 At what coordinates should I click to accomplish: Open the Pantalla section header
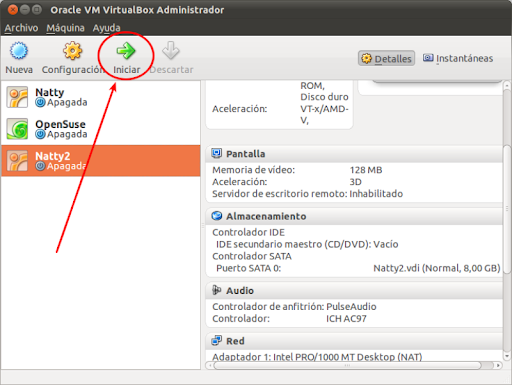354,154
